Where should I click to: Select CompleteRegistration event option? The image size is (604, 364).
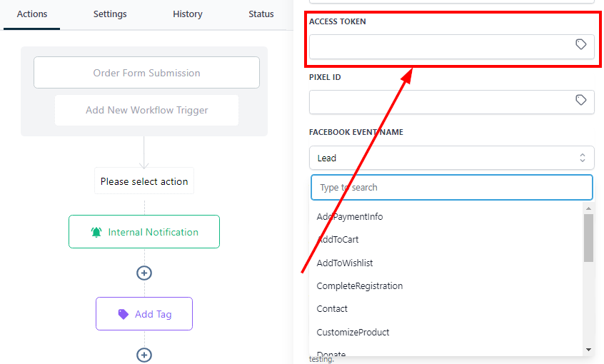[360, 286]
